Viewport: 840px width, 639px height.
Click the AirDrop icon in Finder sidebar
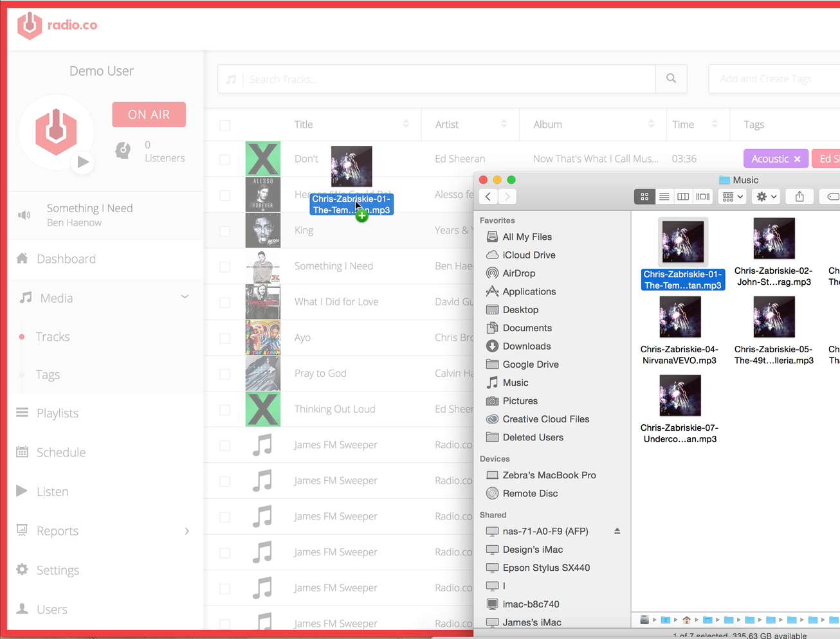(492, 273)
